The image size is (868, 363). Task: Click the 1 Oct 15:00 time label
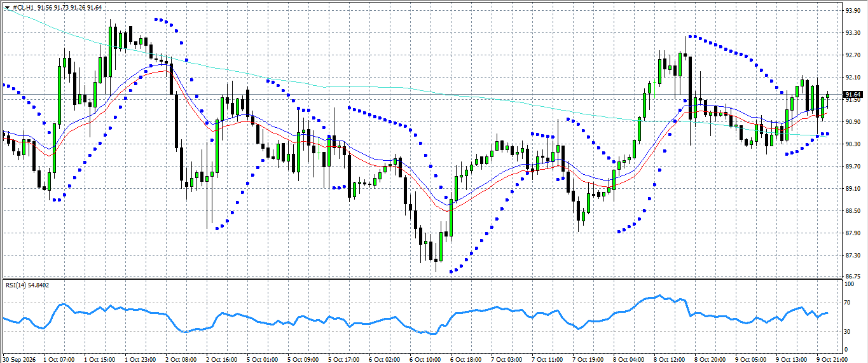[101, 359]
